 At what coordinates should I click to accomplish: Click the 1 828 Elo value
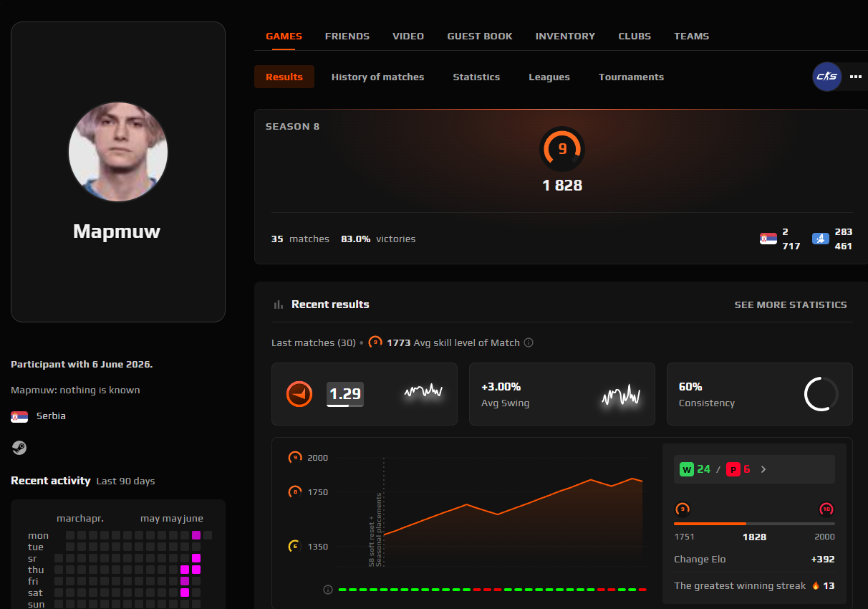point(562,186)
